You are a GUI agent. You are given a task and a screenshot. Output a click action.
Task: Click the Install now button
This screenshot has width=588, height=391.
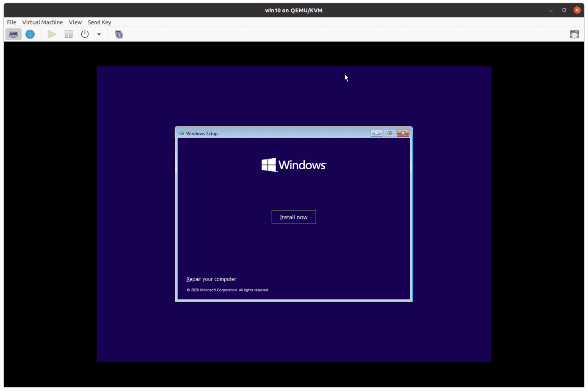[294, 217]
